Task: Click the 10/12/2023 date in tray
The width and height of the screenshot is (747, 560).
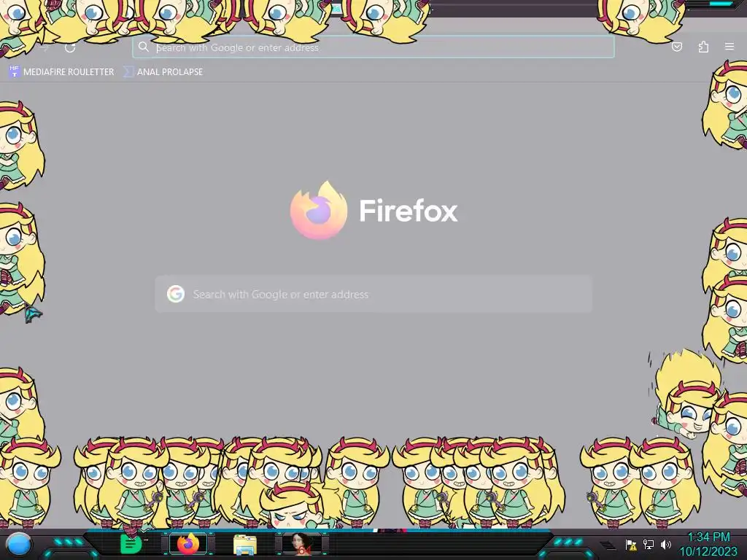Action: pos(708,552)
